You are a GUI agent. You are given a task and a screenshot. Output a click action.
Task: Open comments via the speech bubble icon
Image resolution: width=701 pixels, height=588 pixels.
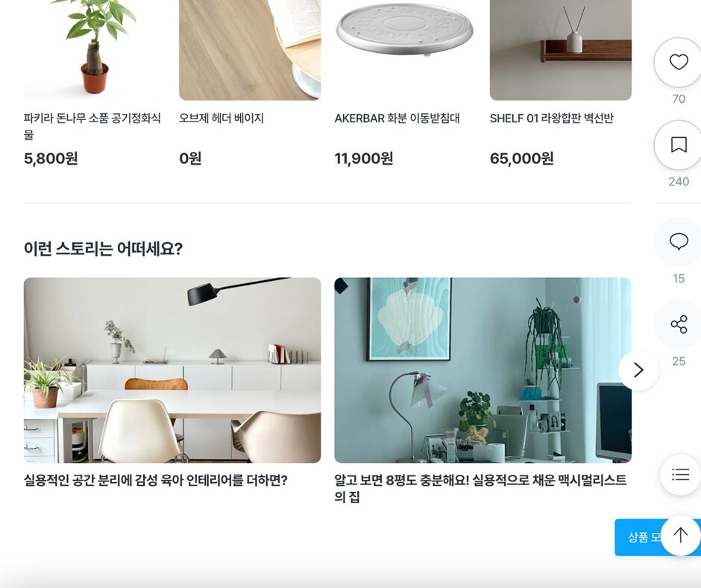coord(678,241)
